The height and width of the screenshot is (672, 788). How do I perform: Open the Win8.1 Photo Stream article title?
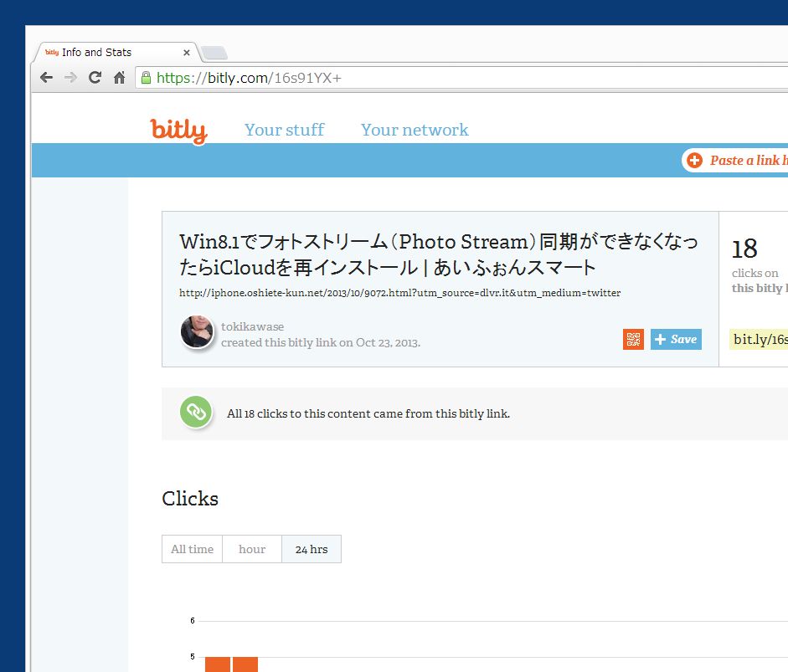pos(439,254)
